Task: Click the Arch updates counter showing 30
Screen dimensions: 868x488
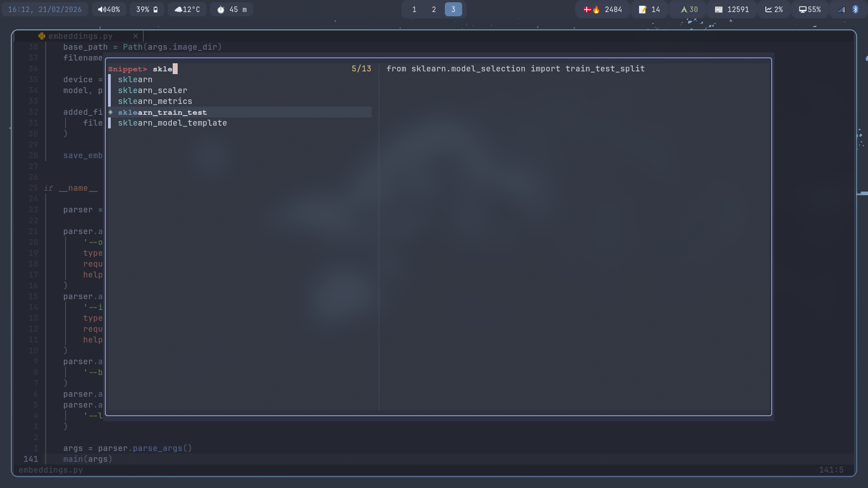Action: (x=689, y=9)
